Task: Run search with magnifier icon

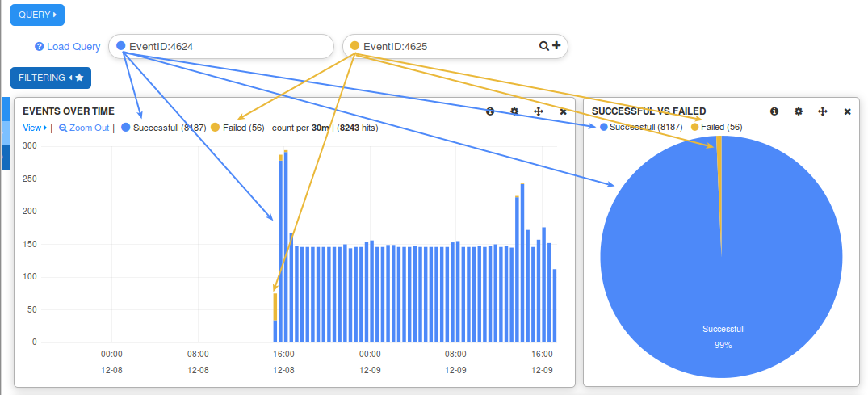Action: pos(544,46)
